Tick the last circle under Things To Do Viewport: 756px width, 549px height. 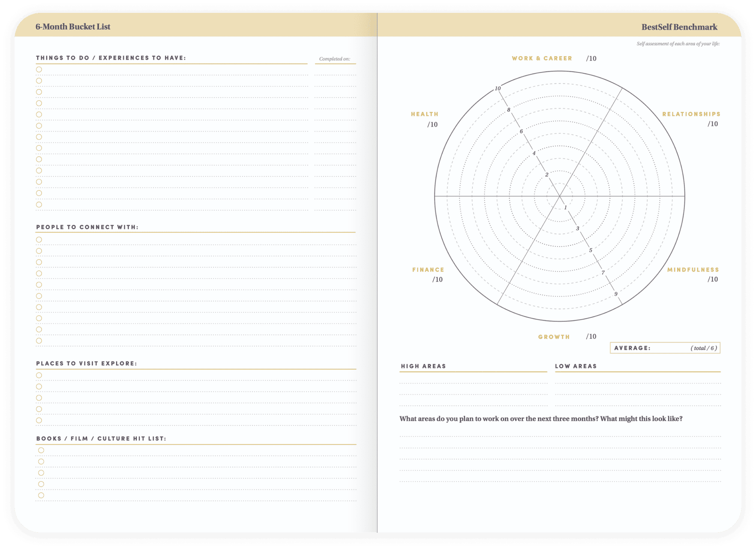pos(39,205)
